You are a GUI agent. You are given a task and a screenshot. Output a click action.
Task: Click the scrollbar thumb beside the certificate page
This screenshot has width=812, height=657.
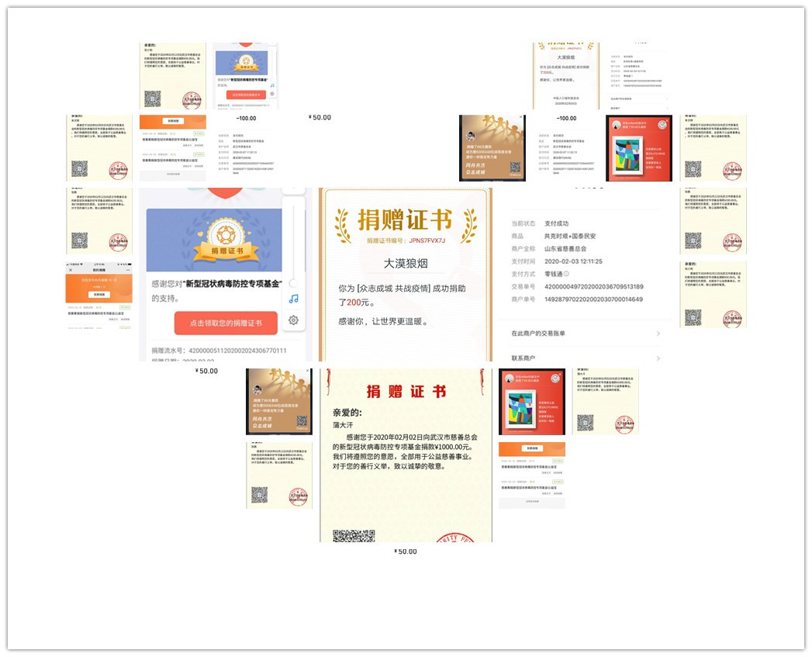[x=292, y=283]
